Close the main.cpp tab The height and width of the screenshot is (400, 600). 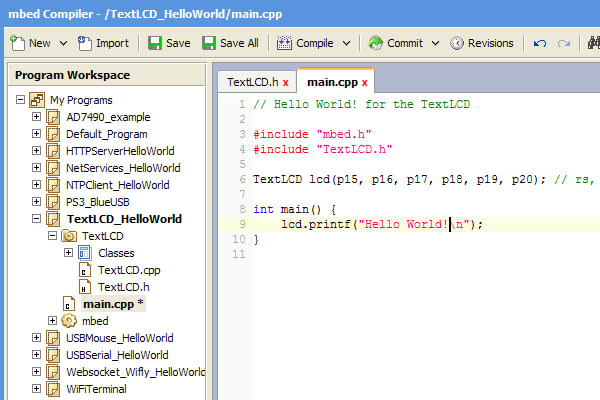pos(365,82)
